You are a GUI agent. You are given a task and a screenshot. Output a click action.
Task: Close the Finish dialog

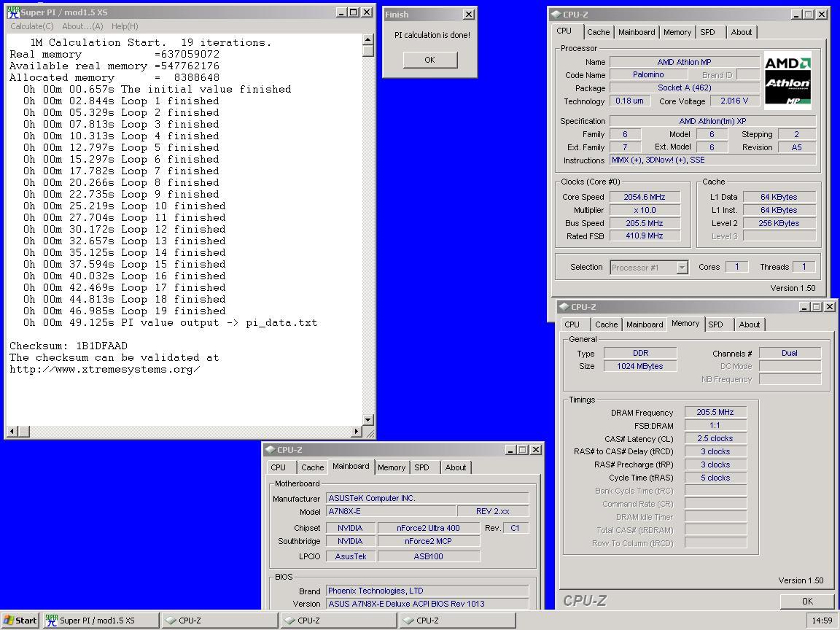point(469,15)
